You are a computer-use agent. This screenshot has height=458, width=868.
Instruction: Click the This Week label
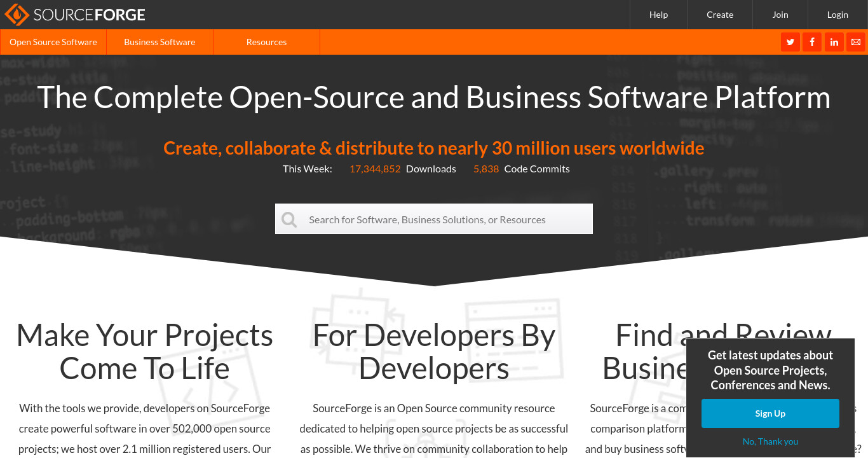click(x=308, y=169)
